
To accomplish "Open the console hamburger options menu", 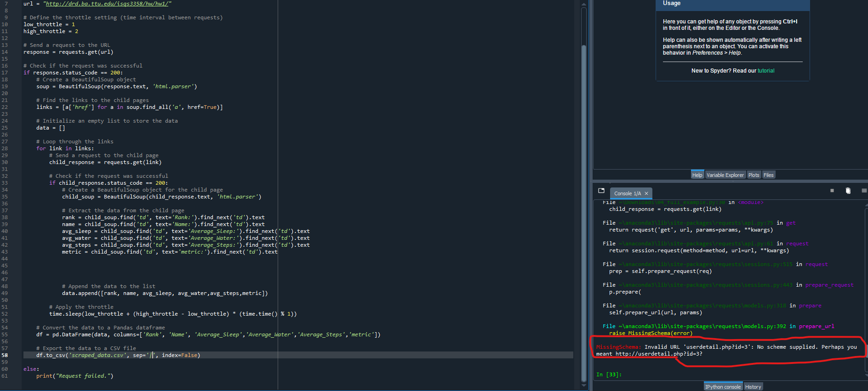I will click(864, 191).
